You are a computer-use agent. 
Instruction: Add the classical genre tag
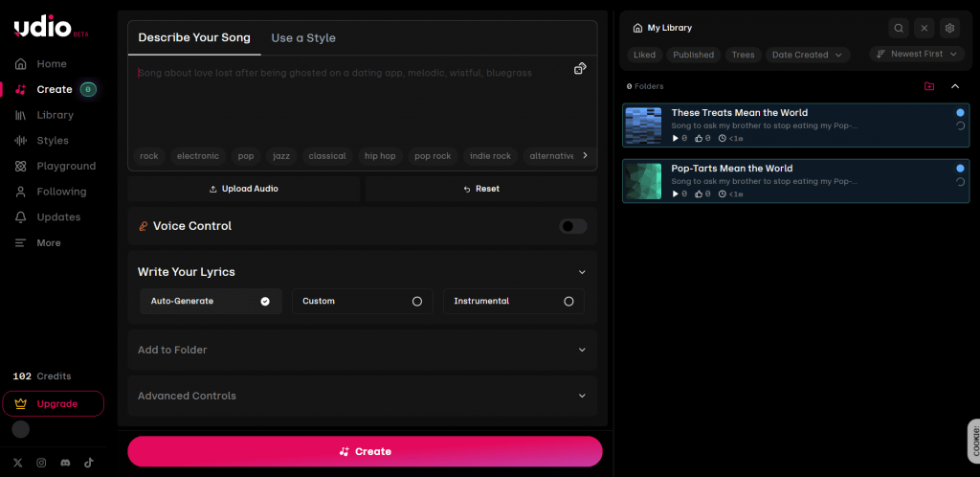coord(327,156)
